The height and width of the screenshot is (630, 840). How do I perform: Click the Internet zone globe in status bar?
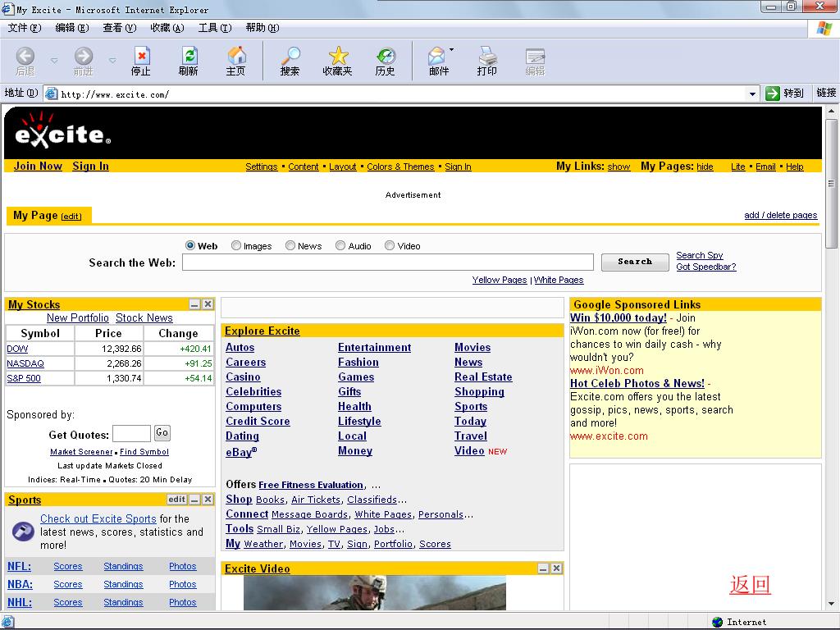click(717, 622)
